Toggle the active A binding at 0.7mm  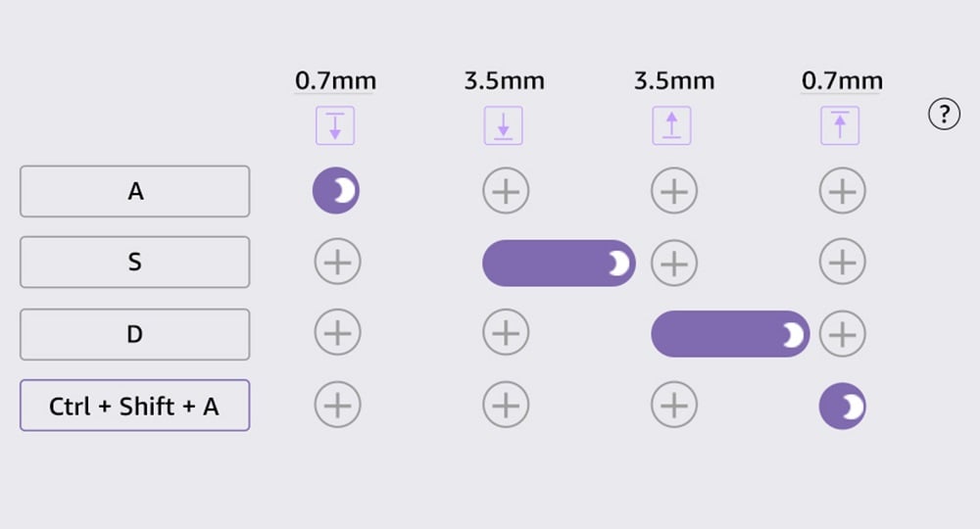point(336,190)
